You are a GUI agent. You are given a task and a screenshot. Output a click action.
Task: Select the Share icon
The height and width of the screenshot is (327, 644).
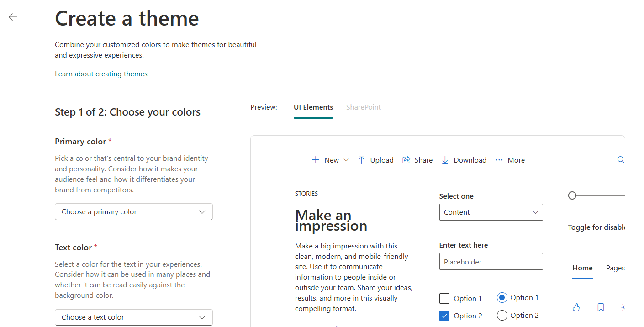pyautogui.click(x=406, y=160)
